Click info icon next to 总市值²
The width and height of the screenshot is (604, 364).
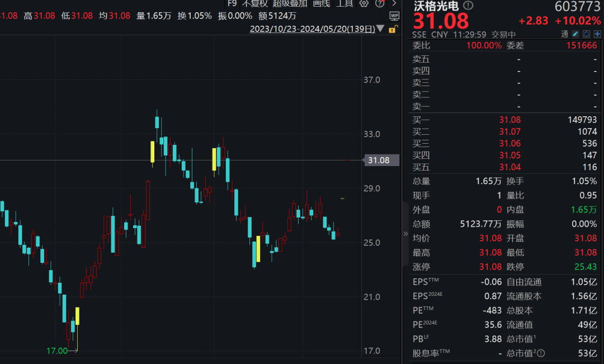pos(541,353)
